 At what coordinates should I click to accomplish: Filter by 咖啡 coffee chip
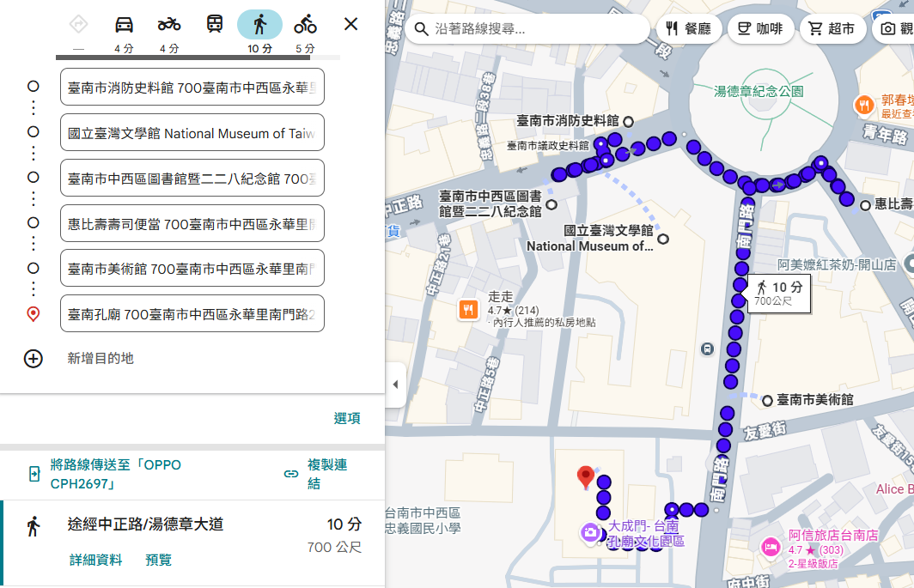761,28
